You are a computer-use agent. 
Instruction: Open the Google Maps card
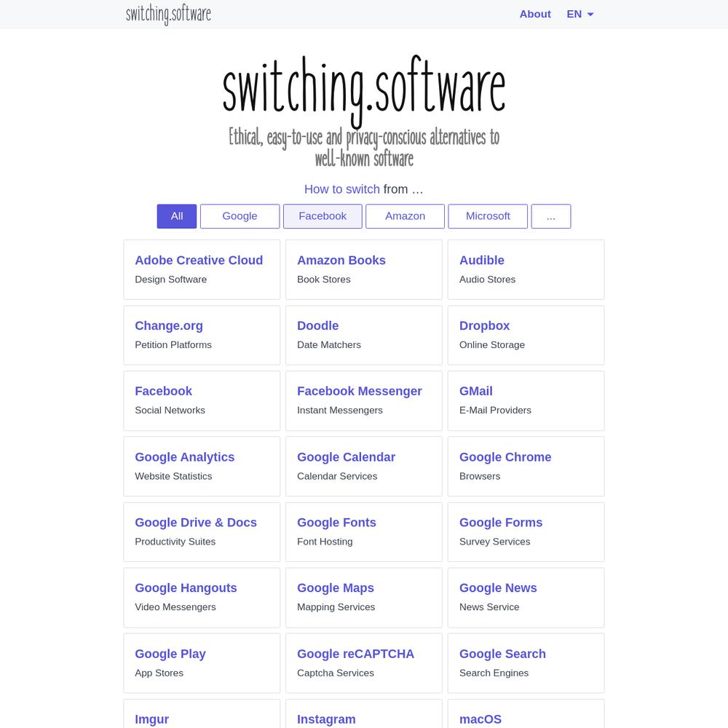[364, 598]
